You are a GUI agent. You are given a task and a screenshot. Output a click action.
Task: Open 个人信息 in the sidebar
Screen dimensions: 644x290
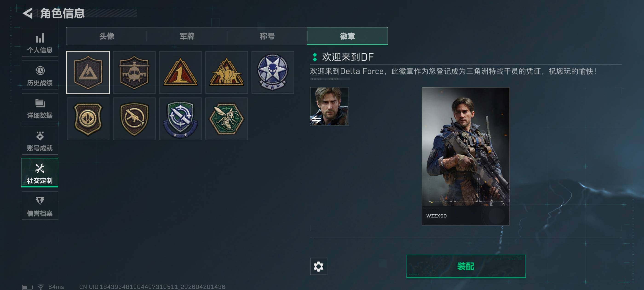click(x=40, y=43)
